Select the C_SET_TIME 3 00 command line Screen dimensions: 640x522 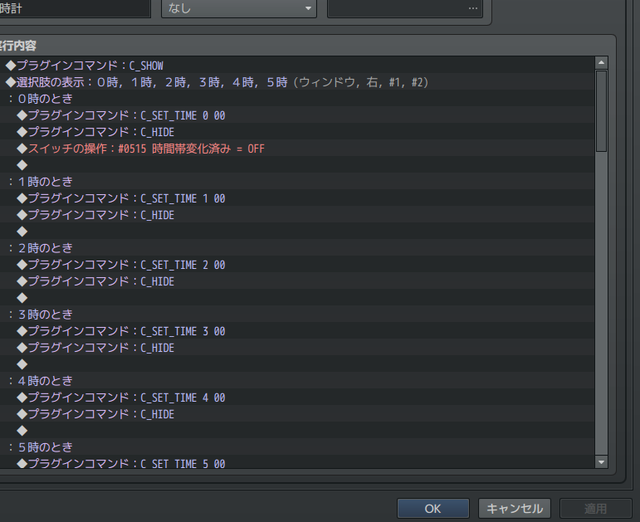(297, 331)
